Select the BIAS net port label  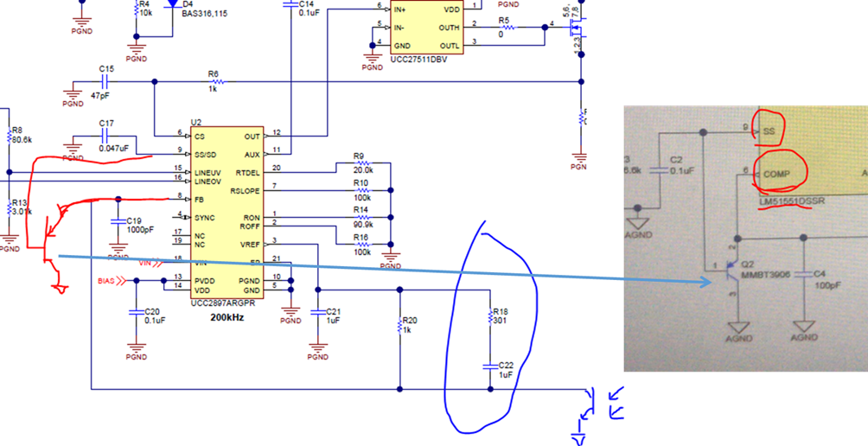click(x=105, y=281)
